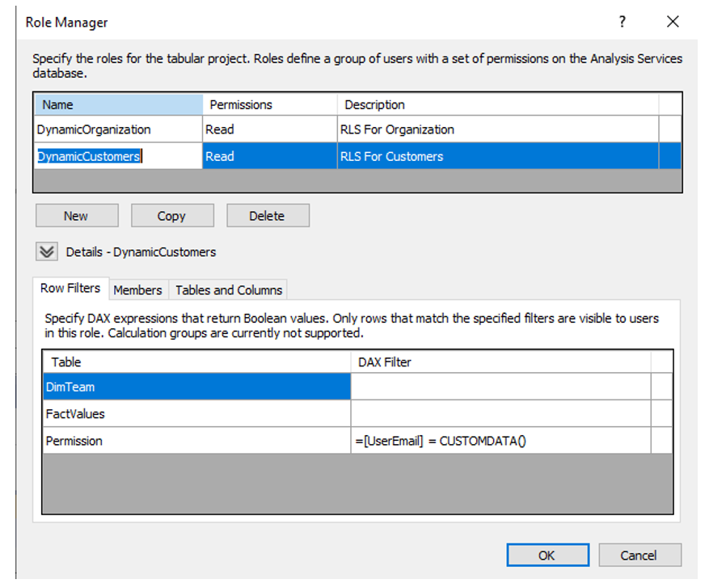709x588 pixels.
Task: Delete the selected role
Action: coord(268,215)
